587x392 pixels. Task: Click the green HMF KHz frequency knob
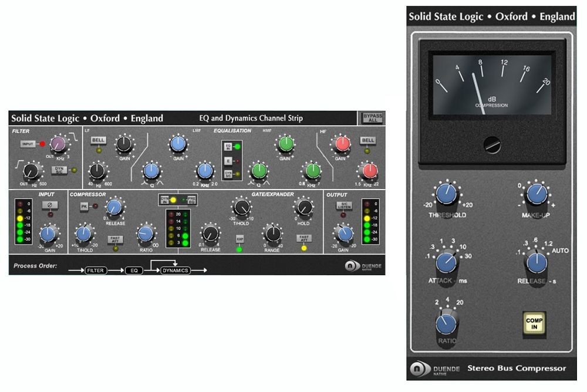point(313,171)
